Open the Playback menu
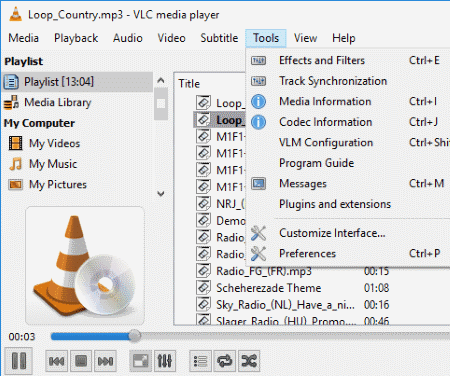450x376 pixels. pos(76,38)
